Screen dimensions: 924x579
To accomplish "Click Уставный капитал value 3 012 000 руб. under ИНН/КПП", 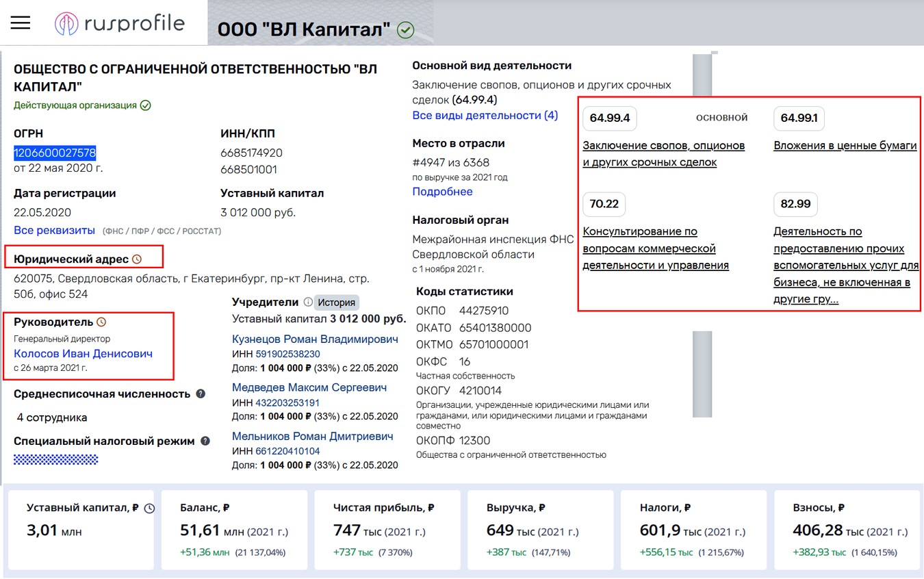I will (x=258, y=212).
